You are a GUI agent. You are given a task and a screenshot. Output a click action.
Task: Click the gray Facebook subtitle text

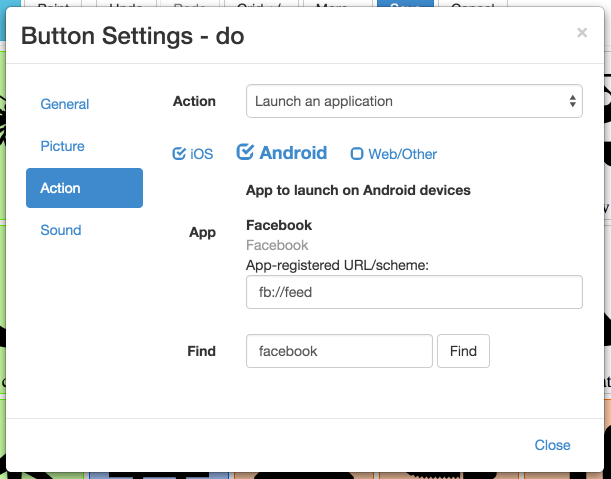click(277, 245)
